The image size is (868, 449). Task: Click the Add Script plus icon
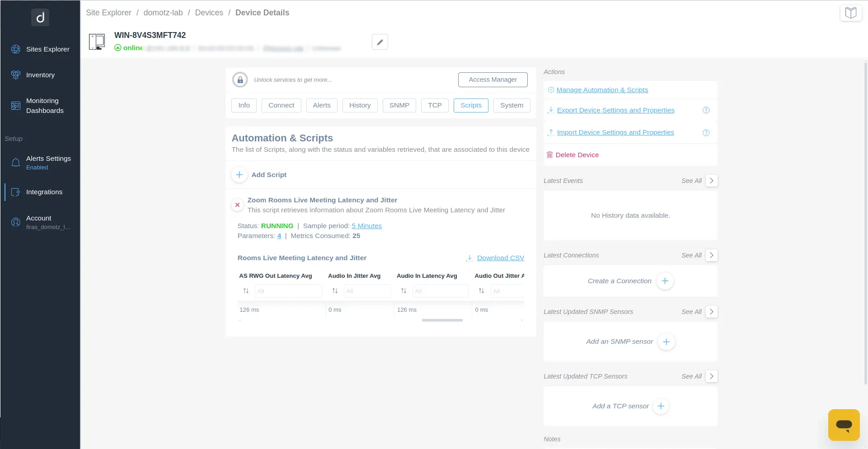(239, 175)
